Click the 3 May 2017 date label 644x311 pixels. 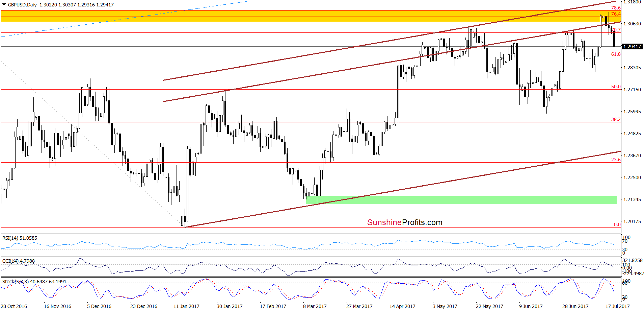(x=445, y=306)
